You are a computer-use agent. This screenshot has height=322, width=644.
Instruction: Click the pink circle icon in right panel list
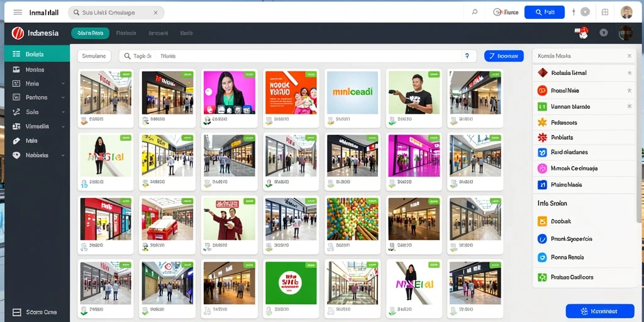tap(542, 168)
